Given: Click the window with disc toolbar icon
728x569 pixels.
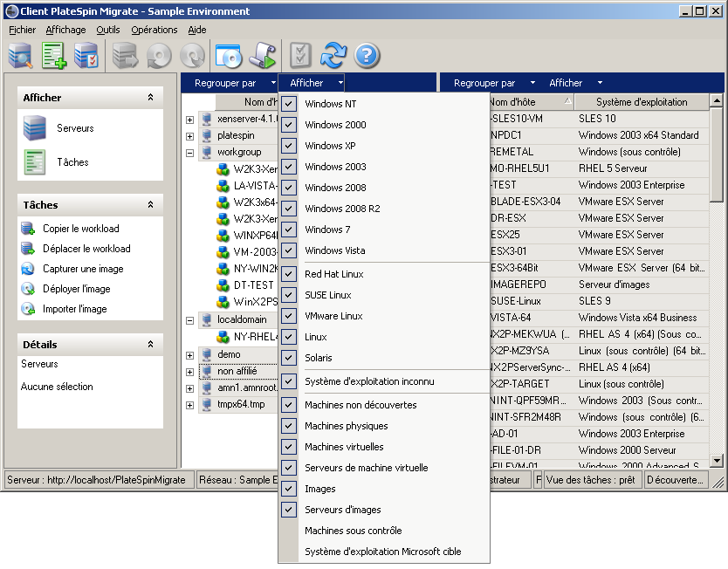Looking at the screenshot, I should click(x=228, y=55).
